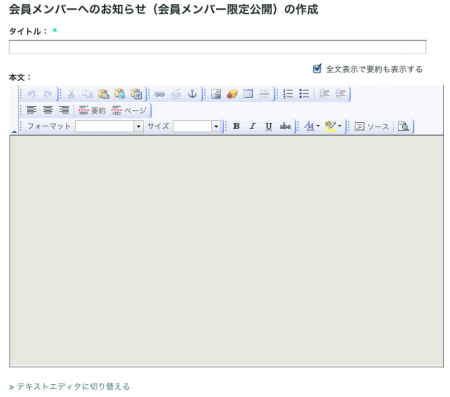Image resolution: width=450 pixels, height=397 pixels.
Task: Toggle strikethrough abc formatting
Action: (285, 126)
